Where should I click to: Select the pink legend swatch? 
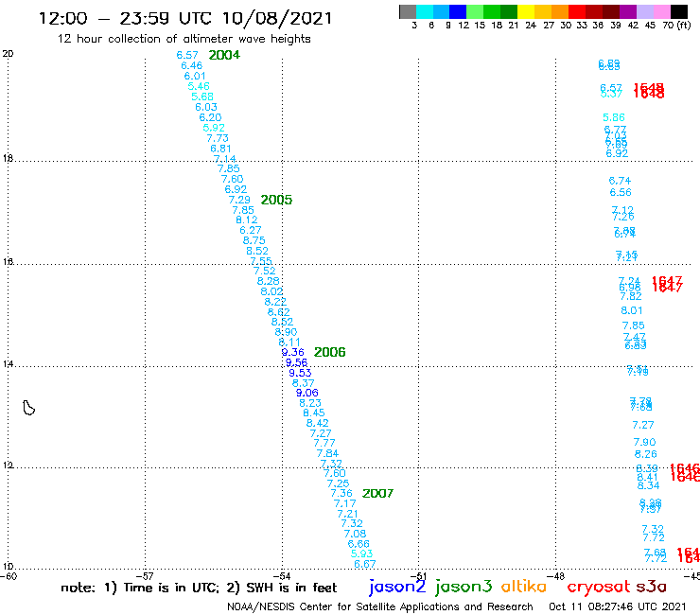pyautogui.click(x=661, y=11)
